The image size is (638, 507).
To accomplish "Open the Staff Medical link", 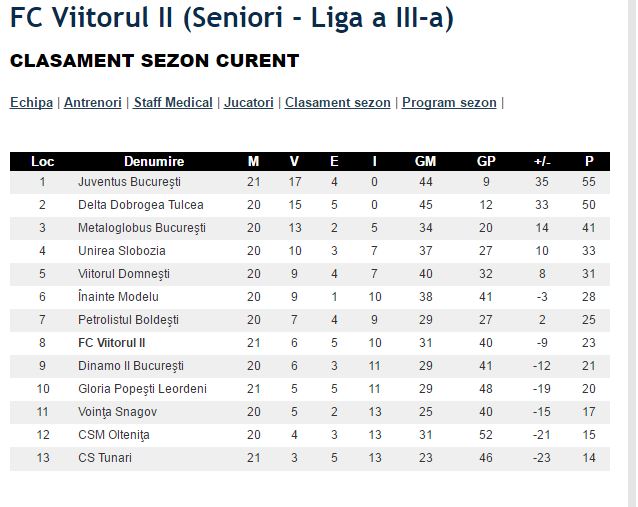I will pyautogui.click(x=173, y=103).
